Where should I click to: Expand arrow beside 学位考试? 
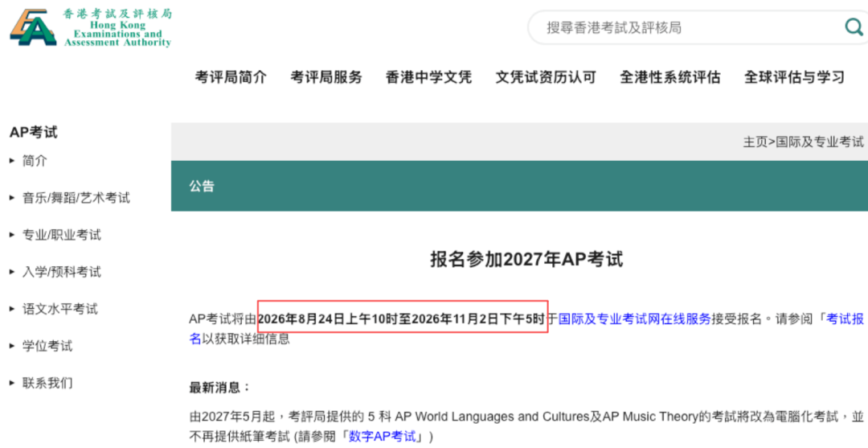12,346
